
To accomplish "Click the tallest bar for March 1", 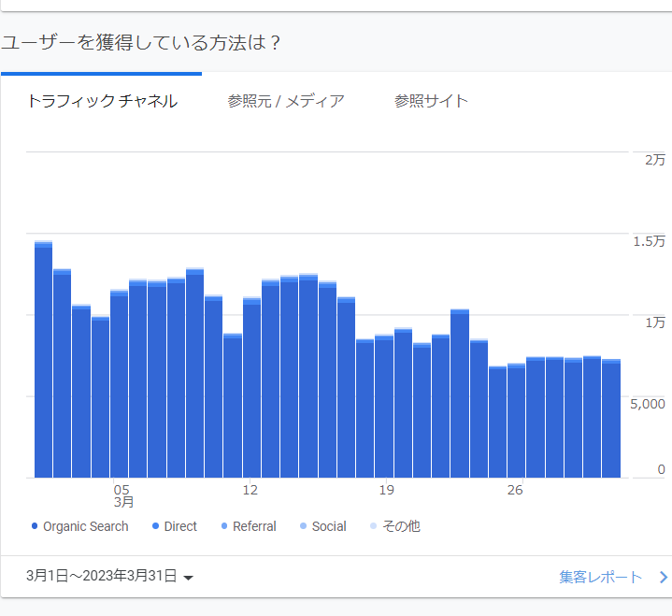I will tap(43, 359).
